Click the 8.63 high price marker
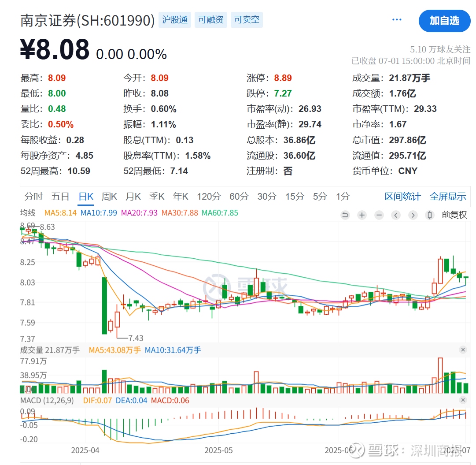Screen dimensions: 476x465 pyautogui.click(x=48, y=227)
